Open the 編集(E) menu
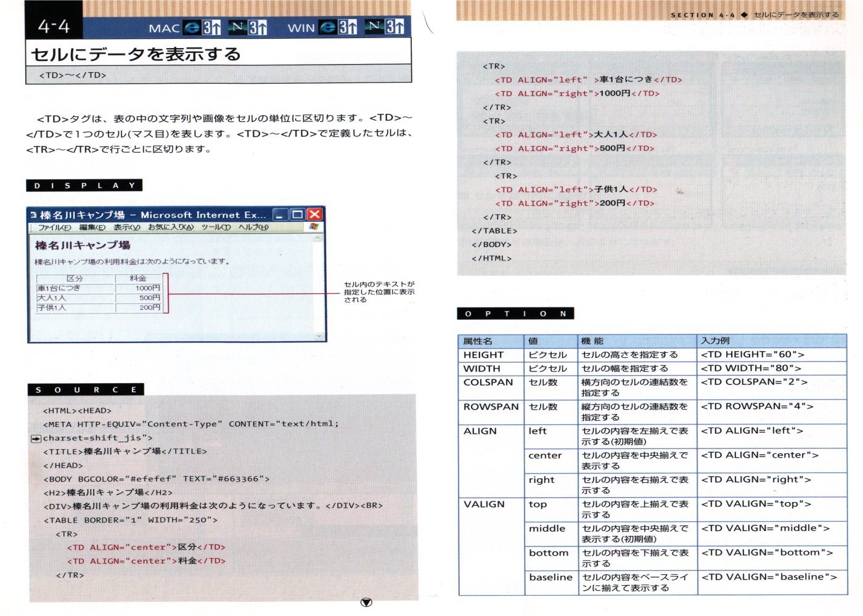Viewport: 863px width, 616px height. [92, 227]
